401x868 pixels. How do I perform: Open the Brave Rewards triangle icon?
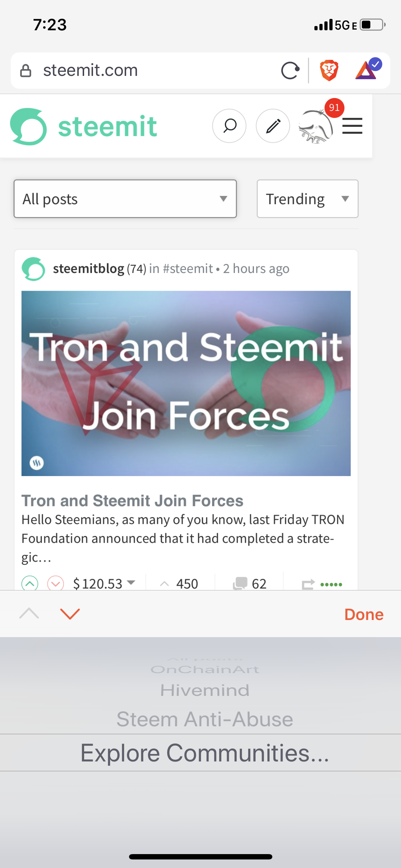point(368,69)
